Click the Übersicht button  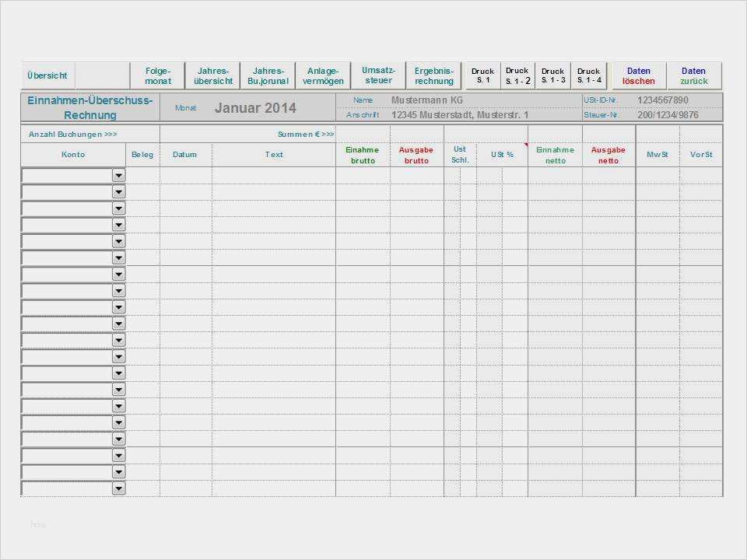[47, 76]
